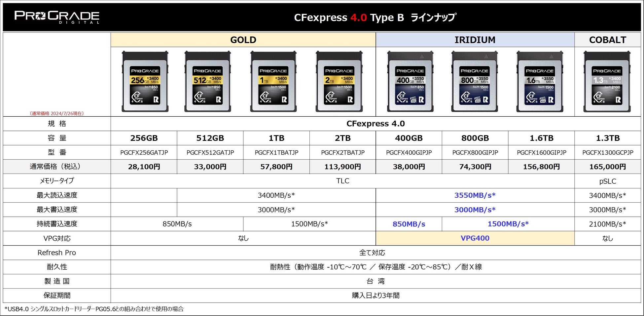Click the GOLD series header
The height and width of the screenshot is (316, 644).
(243, 40)
